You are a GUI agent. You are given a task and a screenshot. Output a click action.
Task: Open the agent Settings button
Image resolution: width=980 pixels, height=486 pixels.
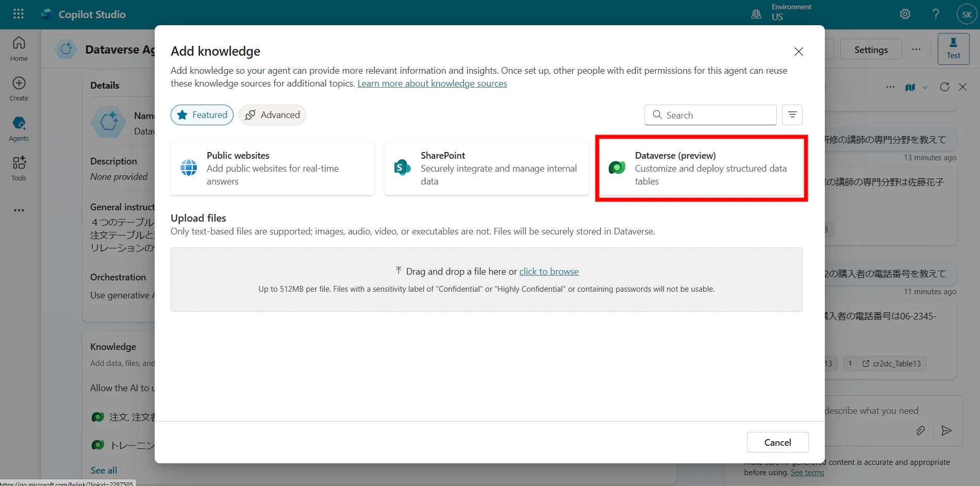871,49
